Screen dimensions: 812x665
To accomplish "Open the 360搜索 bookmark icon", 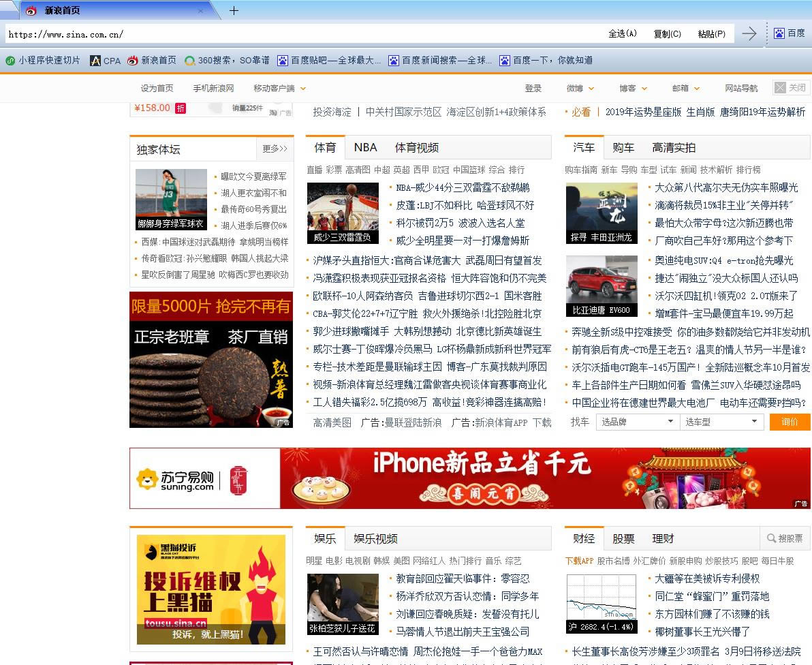I will 189,61.
